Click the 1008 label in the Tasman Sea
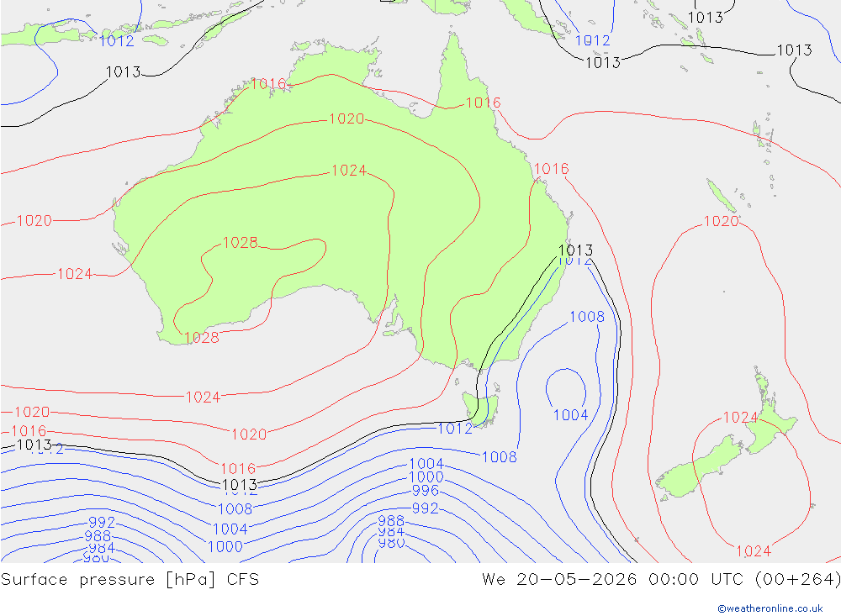The height and width of the screenshot is (616, 841). click(587, 316)
